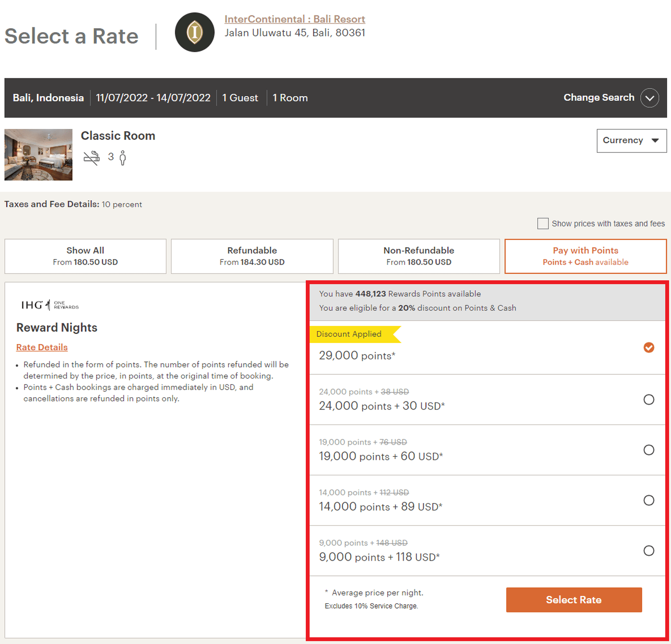This screenshot has height=644, width=671.
Task: Click the Average price per night note
Action: tap(374, 593)
